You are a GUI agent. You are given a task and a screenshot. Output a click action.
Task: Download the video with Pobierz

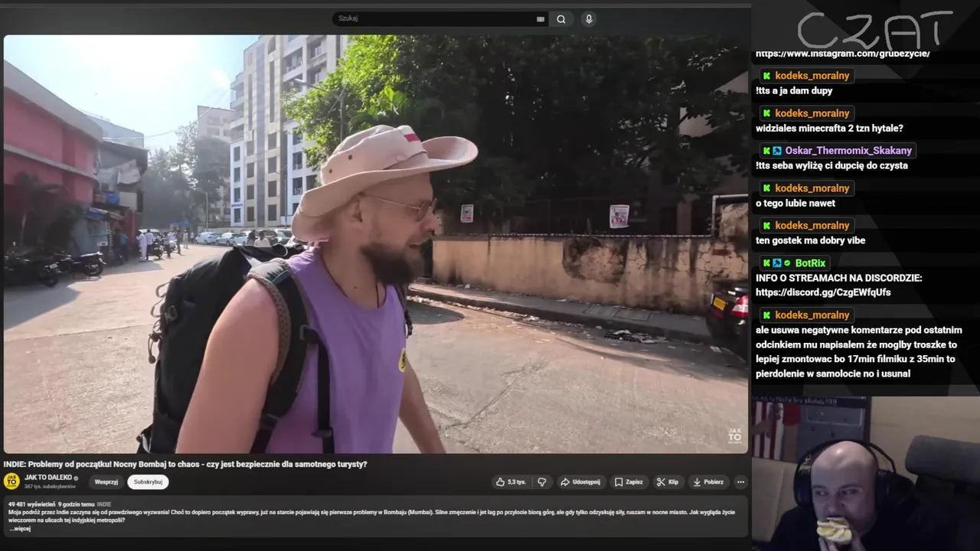click(x=708, y=482)
